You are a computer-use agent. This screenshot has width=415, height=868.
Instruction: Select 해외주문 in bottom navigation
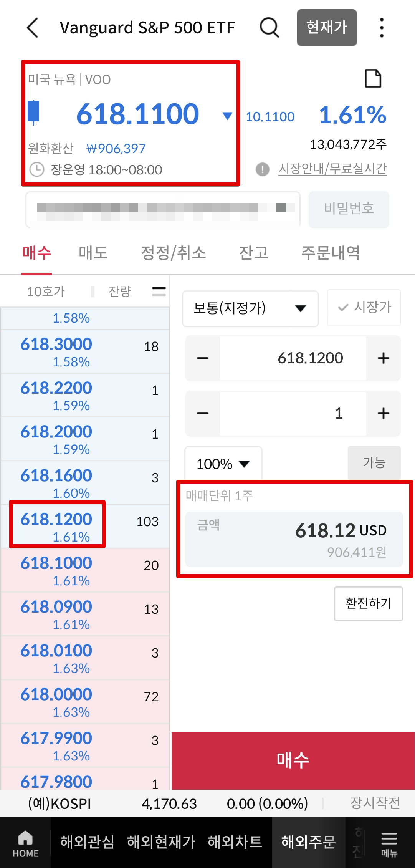(309, 842)
